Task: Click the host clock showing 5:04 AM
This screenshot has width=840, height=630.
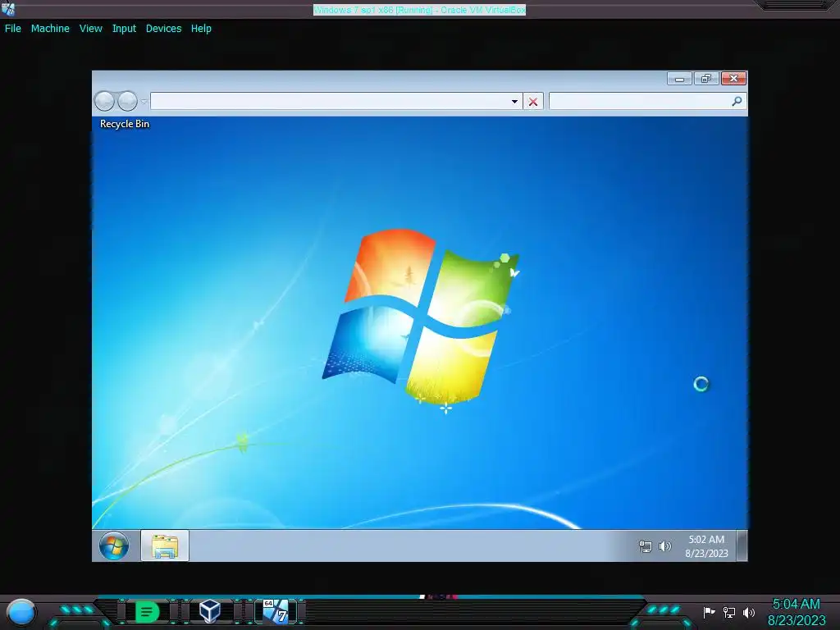Action: (x=796, y=612)
